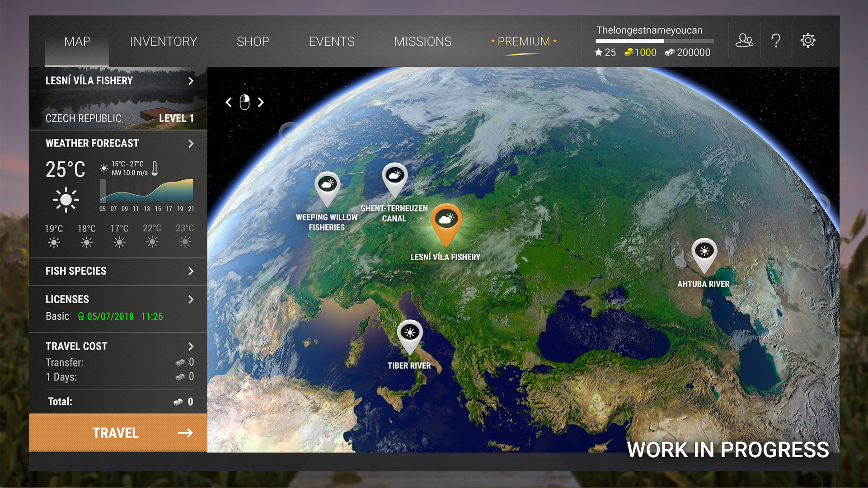The image size is (868, 488).
Task: Switch to the Inventory tab
Action: [164, 42]
